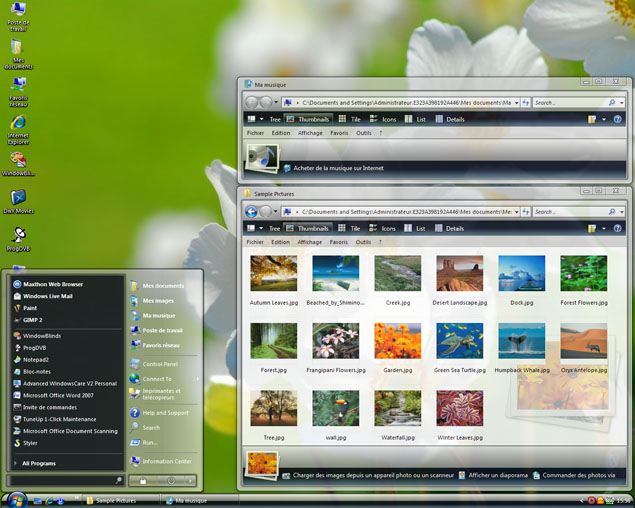635x508 pixels.
Task: Toggle Tree pane in Sample Pictures
Action: click(275, 228)
